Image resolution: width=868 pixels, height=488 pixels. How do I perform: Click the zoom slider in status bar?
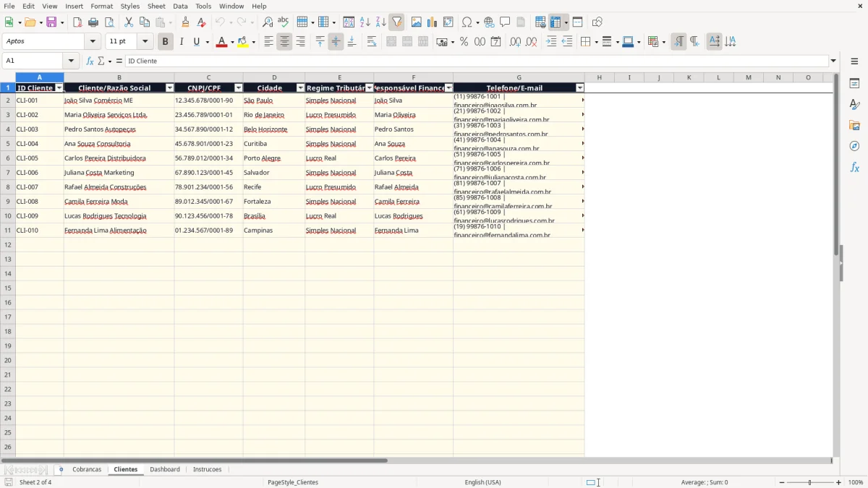tap(810, 482)
